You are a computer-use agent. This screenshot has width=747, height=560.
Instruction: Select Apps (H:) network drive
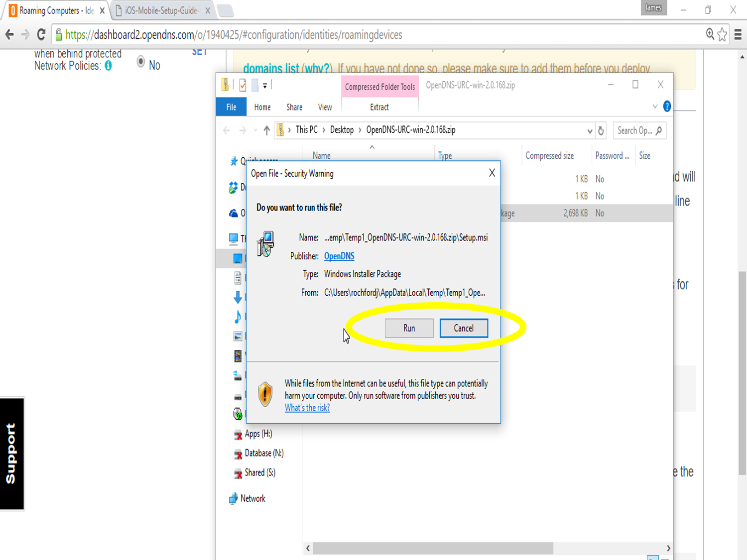(x=258, y=434)
